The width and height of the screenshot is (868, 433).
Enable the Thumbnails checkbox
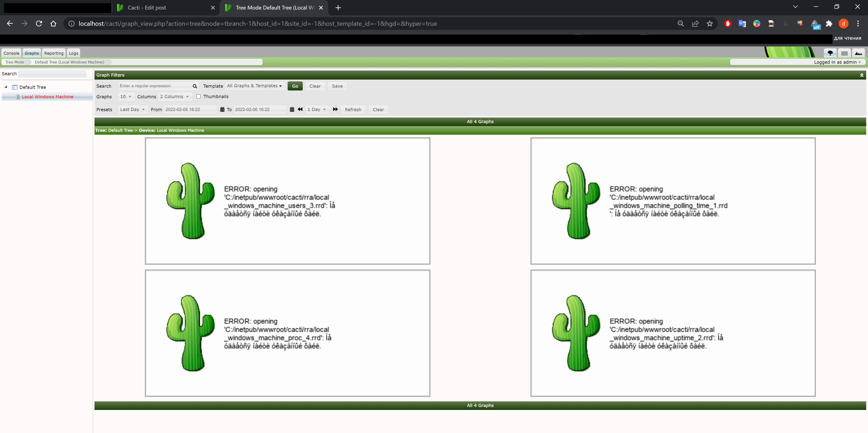click(x=198, y=96)
